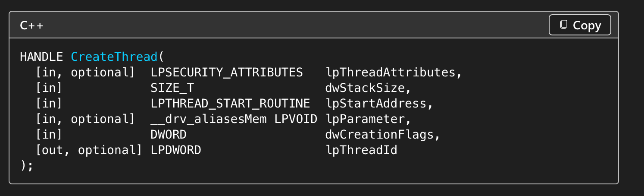Click the Copy button
The width and height of the screenshot is (644, 196).
580,25
